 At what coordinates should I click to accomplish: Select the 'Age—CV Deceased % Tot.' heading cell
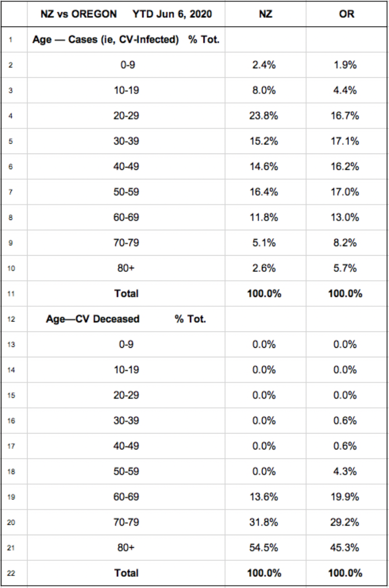(126, 319)
